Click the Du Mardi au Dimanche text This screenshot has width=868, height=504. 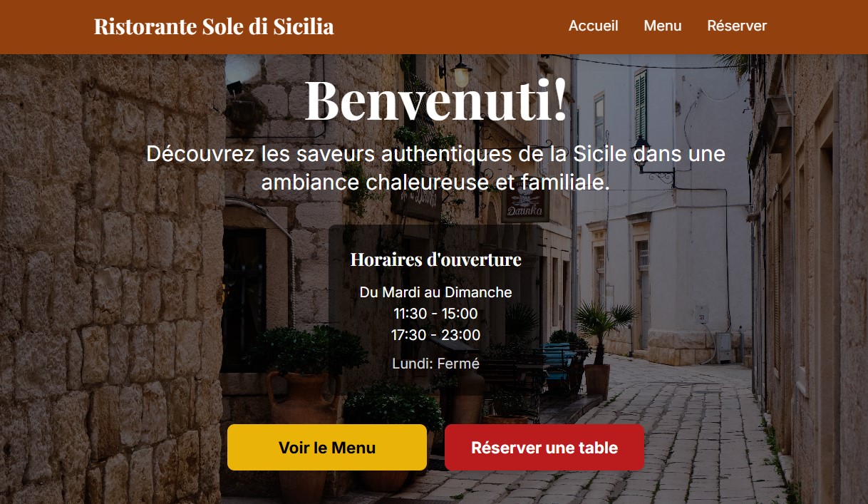tap(436, 292)
